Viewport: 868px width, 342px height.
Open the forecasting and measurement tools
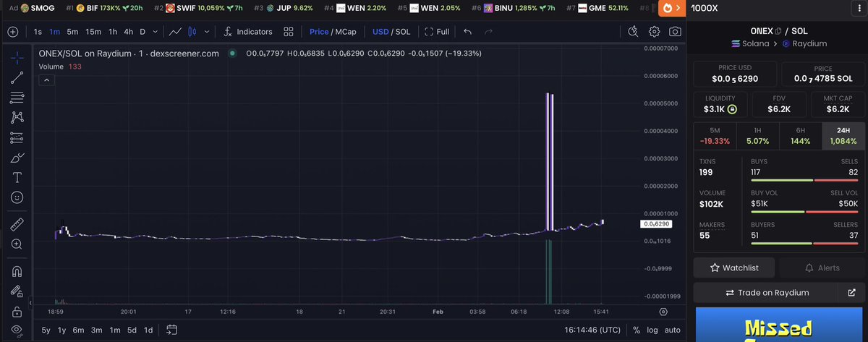click(17, 137)
